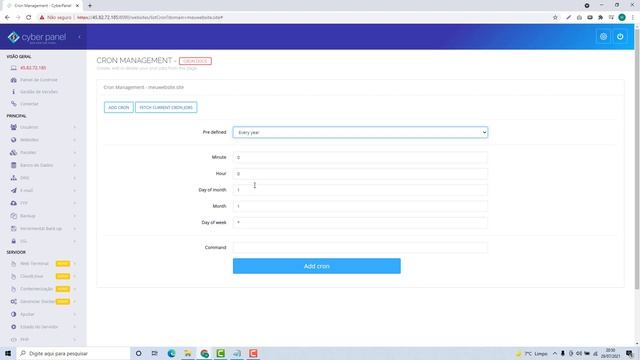
Task: Open a new browser tab
Action: (x=90, y=6)
